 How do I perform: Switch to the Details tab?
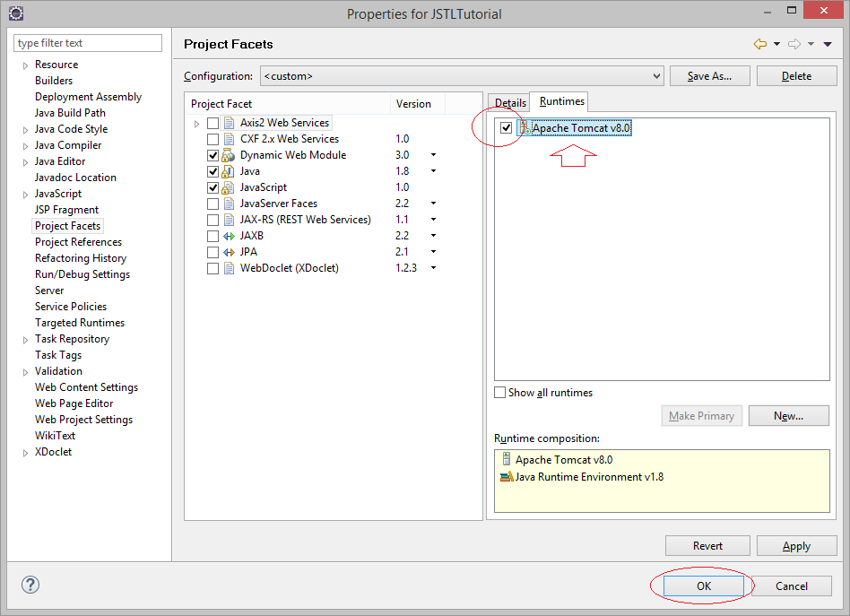509,102
